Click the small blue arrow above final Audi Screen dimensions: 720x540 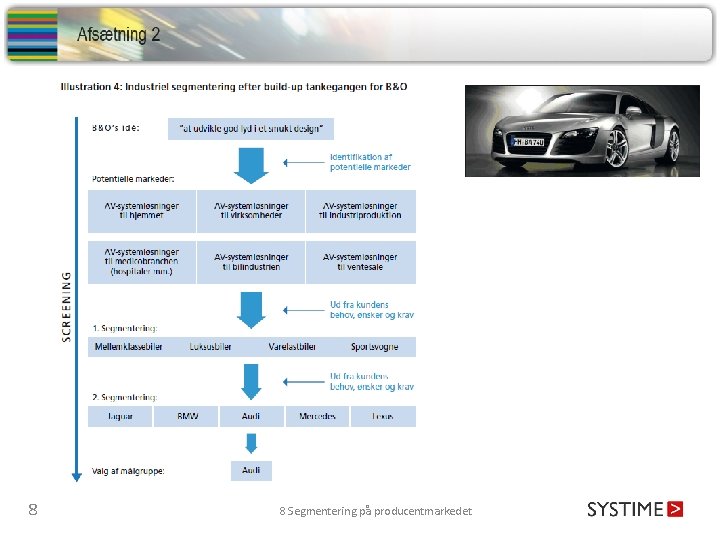point(251,444)
